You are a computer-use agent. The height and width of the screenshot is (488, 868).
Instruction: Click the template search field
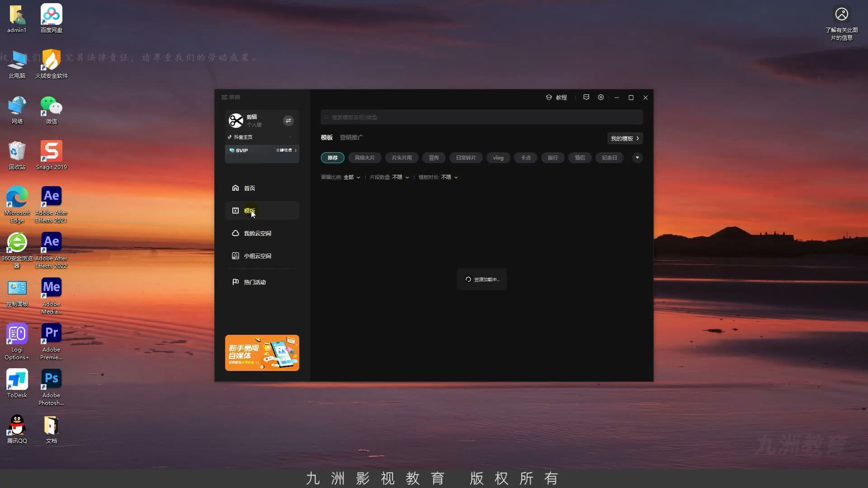coord(482,117)
